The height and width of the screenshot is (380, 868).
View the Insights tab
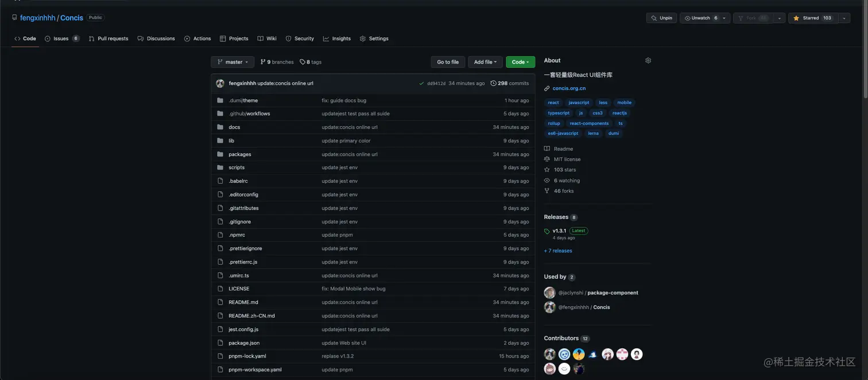coord(337,38)
